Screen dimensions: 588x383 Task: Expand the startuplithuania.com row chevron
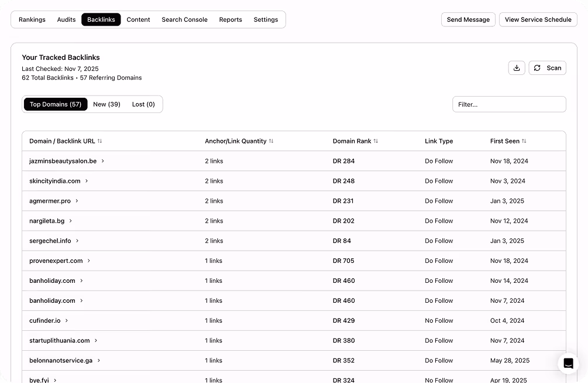[x=95, y=340]
